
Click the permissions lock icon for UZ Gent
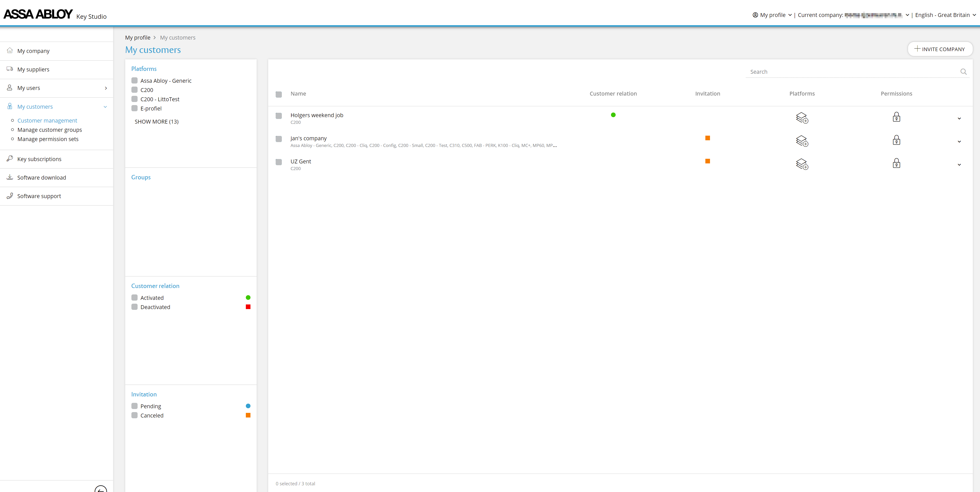pyautogui.click(x=896, y=163)
